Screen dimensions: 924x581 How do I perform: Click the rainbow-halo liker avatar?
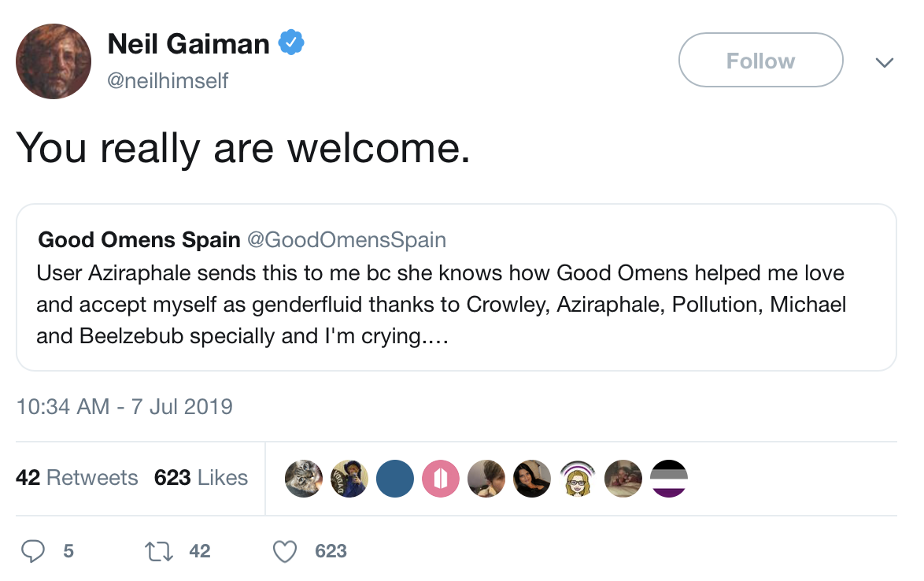coord(578,479)
